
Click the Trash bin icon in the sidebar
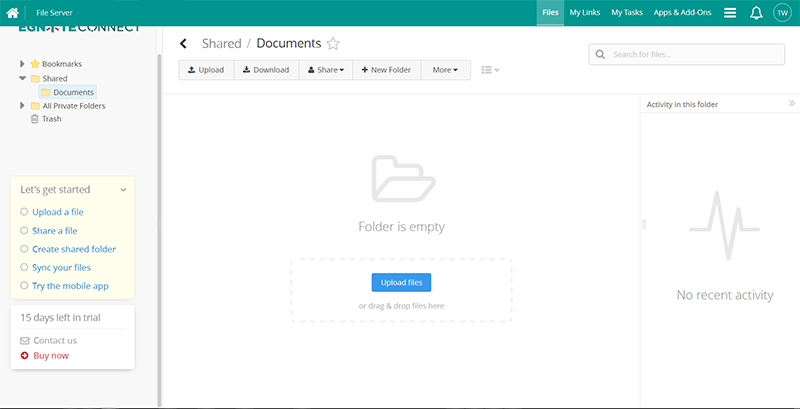coord(35,119)
